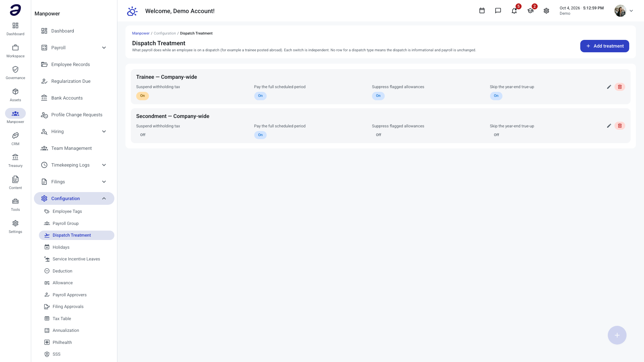Open the header settings gear icon
The width and height of the screenshot is (644, 362).
[546, 11]
